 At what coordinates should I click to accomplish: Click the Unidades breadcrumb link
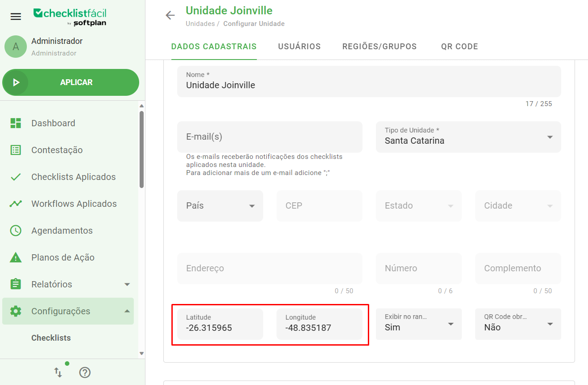tap(201, 23)
